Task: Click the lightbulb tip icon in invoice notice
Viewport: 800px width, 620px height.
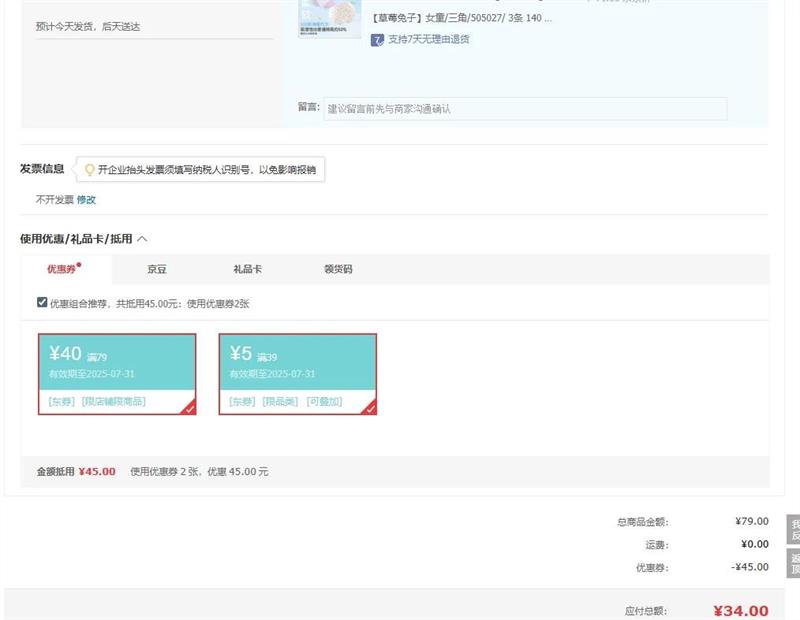Action: coord(89,170)
